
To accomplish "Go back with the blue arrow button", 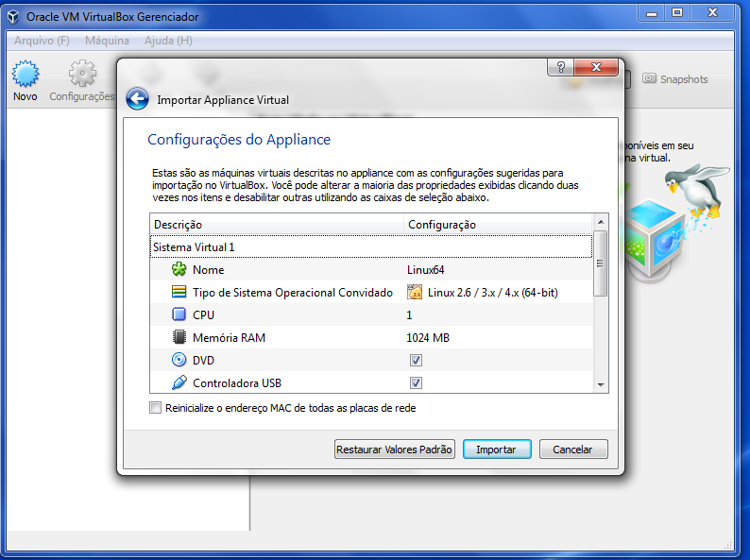I will [138, 99].
